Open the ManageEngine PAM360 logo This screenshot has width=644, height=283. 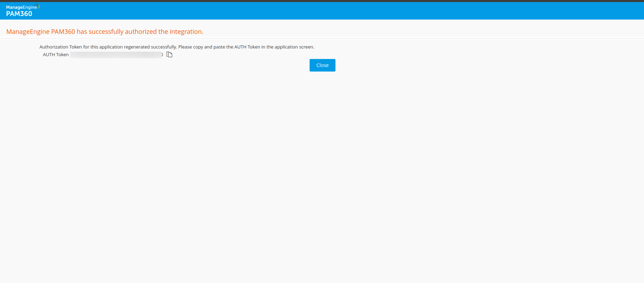(x=23, y=11)
